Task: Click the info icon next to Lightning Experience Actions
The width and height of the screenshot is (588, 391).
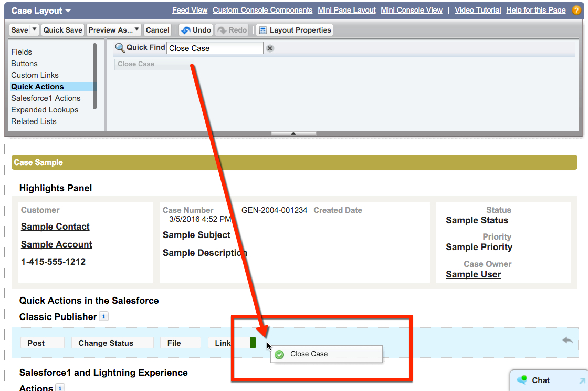Action: click(60, 388)
